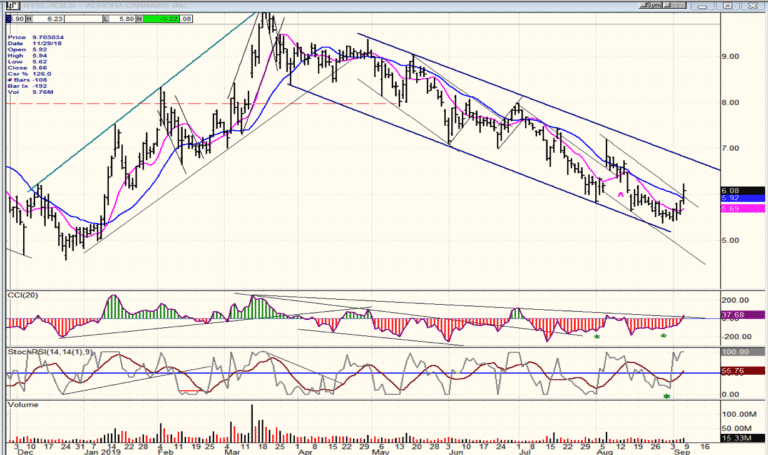Image resolution: width=768 pixels, height=455 pixels.
Task: Click the 15.33M volume value tag
Action: [x=743, y=438]
